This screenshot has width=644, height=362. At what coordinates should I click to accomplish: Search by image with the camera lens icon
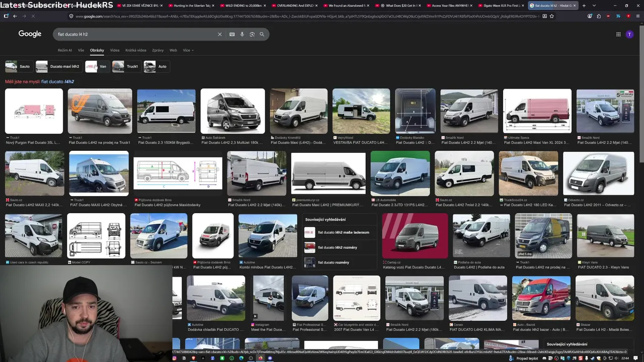[x=252, y=34]
